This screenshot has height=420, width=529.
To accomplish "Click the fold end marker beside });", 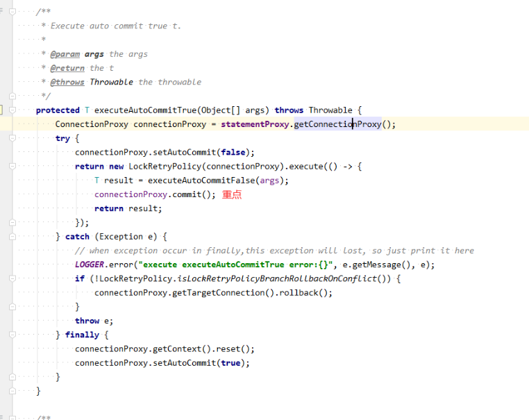I will point(12,222).
